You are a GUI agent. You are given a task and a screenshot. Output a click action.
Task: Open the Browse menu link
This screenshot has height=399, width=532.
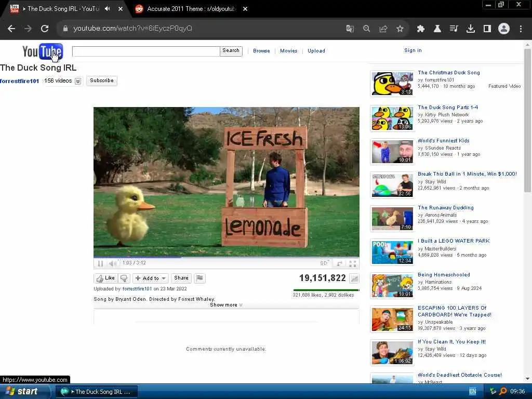tap(261, 51)
